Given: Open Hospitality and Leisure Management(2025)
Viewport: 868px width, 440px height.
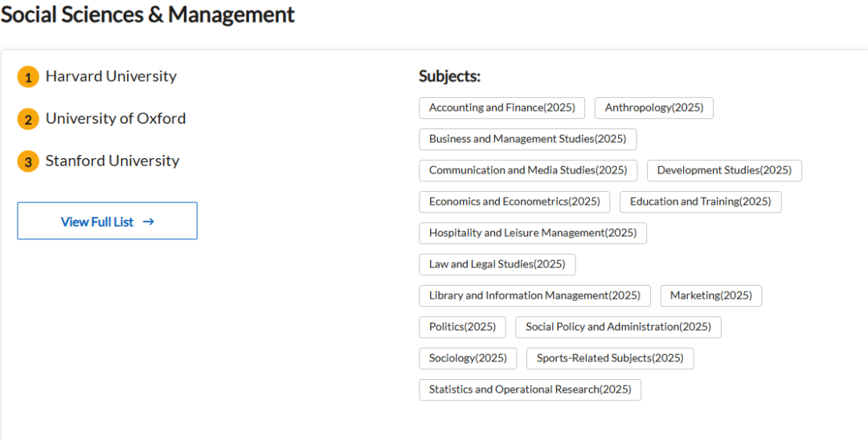Looking at the screenshot, I should pos(533,234).
